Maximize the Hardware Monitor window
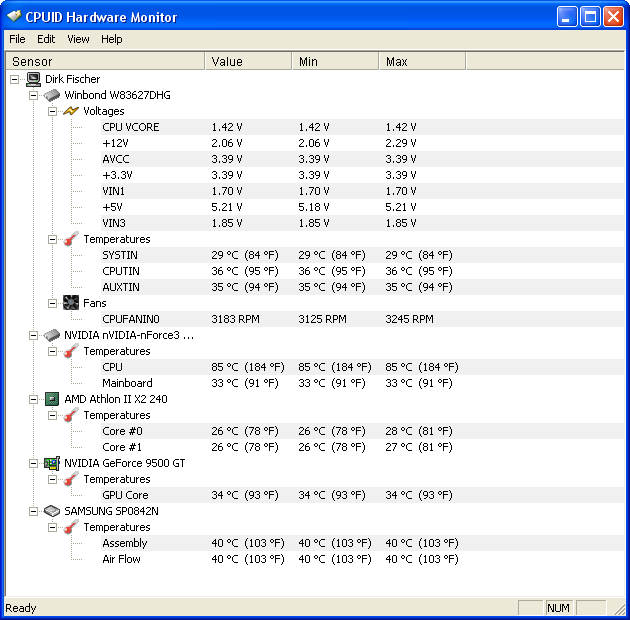Viewport: 630px width, 620px height. [x=590, y=17]
